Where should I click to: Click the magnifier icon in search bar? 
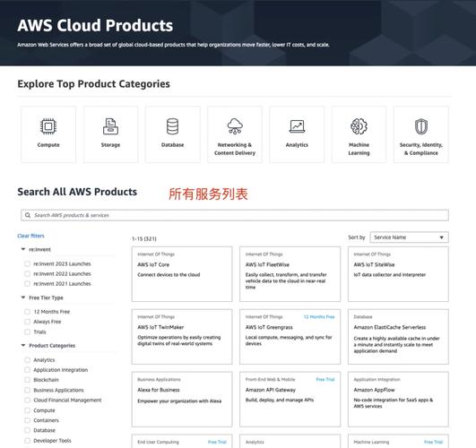point(28,215)
